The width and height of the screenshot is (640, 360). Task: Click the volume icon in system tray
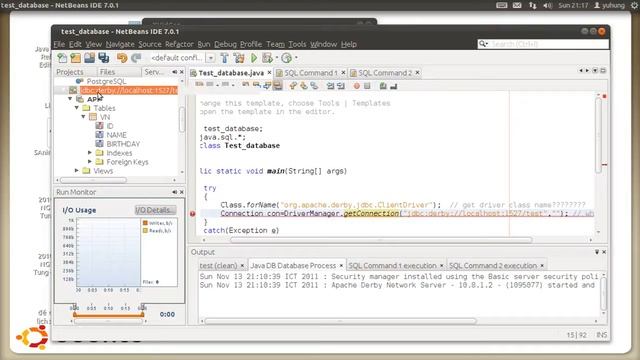point(547,5)
